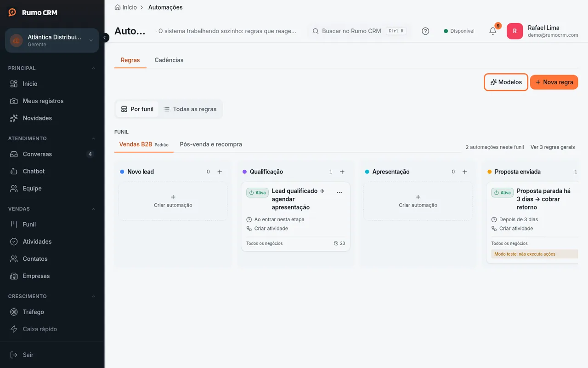Image resolution: width=588 pixels, height=368 pixels.
Task: Select the Cadências tab
Action: [x=169, y=60]
